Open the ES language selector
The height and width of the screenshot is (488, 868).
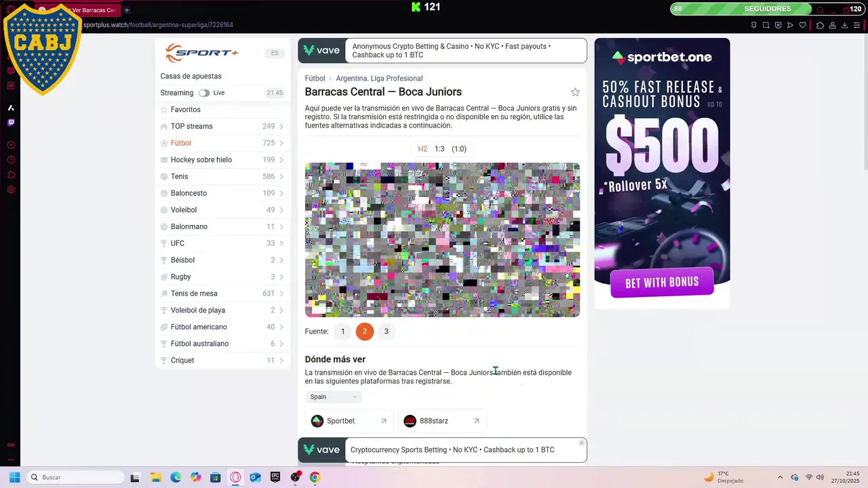(275, 53)
